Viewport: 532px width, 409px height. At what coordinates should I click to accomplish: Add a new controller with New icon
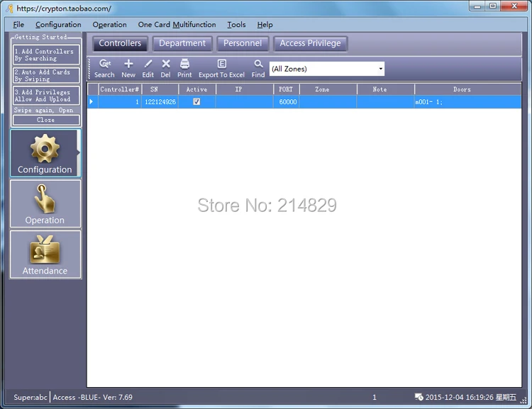[x=128, y=69]
